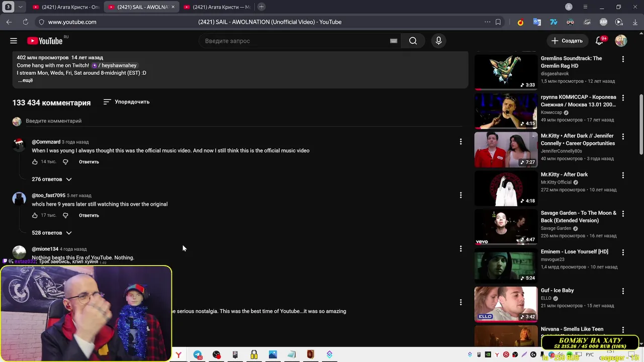The width and height of the screenshot is (644, 362).
Task: Expand the 276 replies under @Commzard
Action: (52, 179)
